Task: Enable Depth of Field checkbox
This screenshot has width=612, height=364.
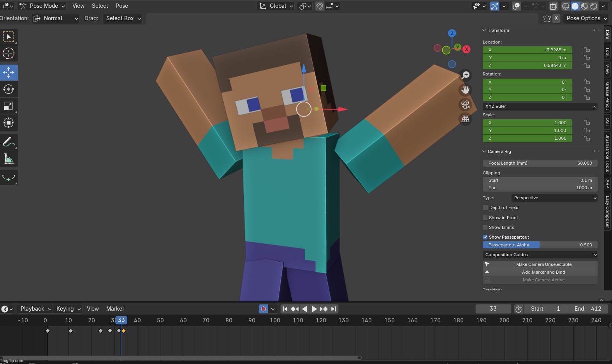Action: (485, 207)
